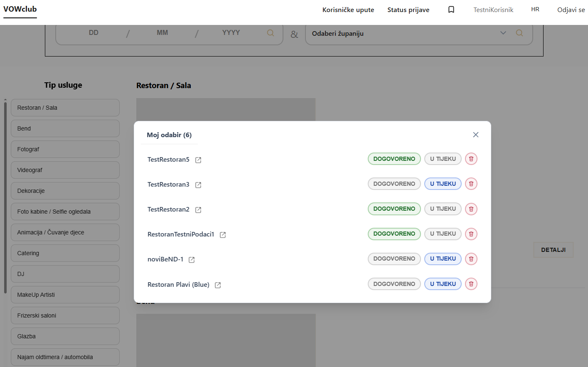The height and width of the screenshot is (367, 588).
Task: Go to Status prijave page
Action: click(x=408, y=10)
